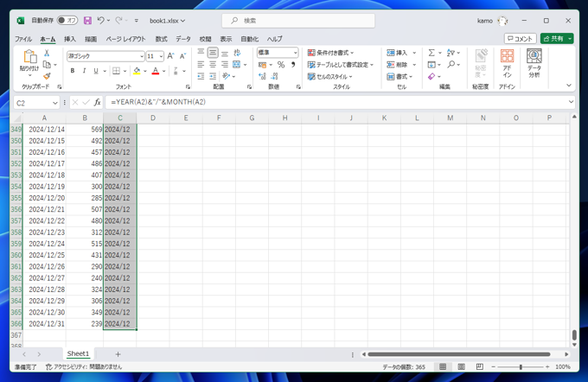Select the Sheet1 tab

[x=78, y=353]
